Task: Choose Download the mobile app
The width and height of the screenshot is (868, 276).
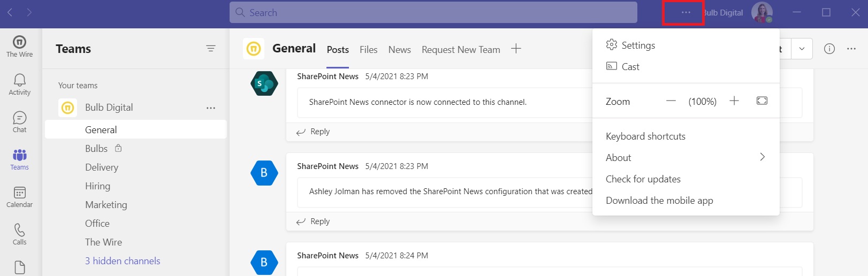Action: (x=686, y=200)
